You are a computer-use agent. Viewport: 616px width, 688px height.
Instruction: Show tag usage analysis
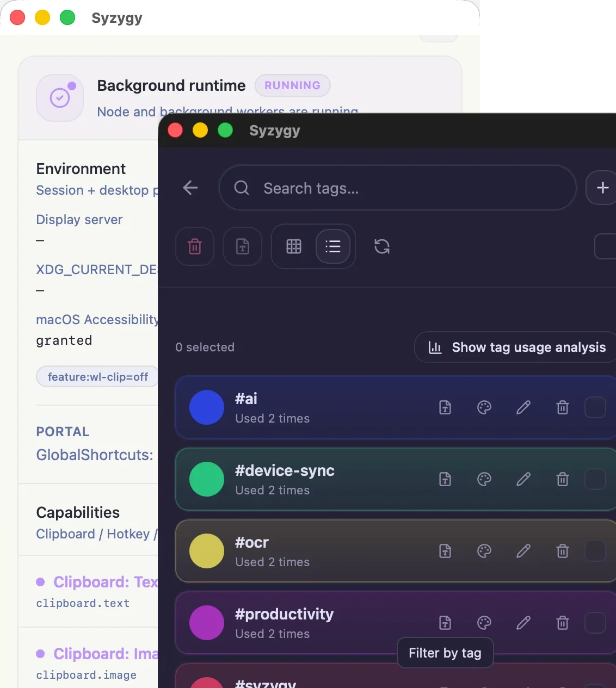pyautogui.click(x=516, y=347)
